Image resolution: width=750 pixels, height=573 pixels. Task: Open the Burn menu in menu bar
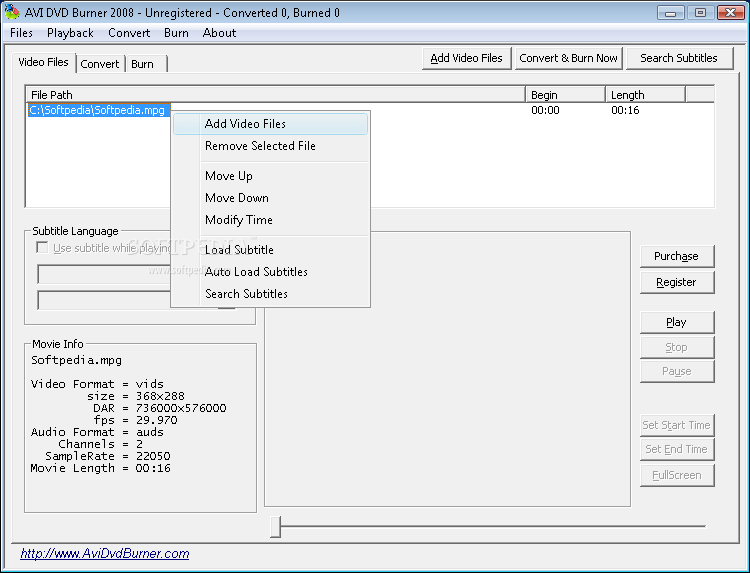pos(176,33)
